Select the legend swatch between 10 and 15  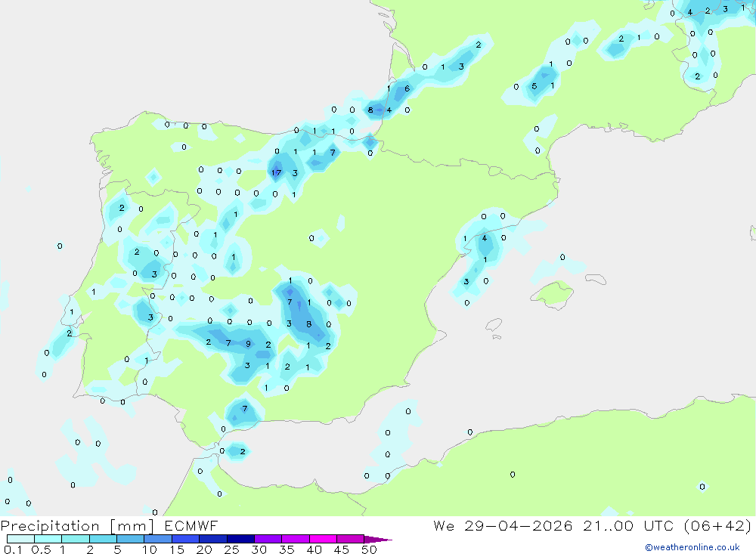click(158, 539)
